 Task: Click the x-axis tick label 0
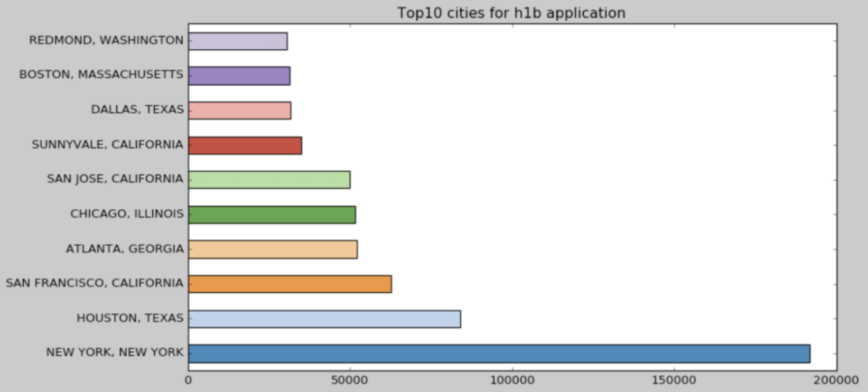(188, 380)
